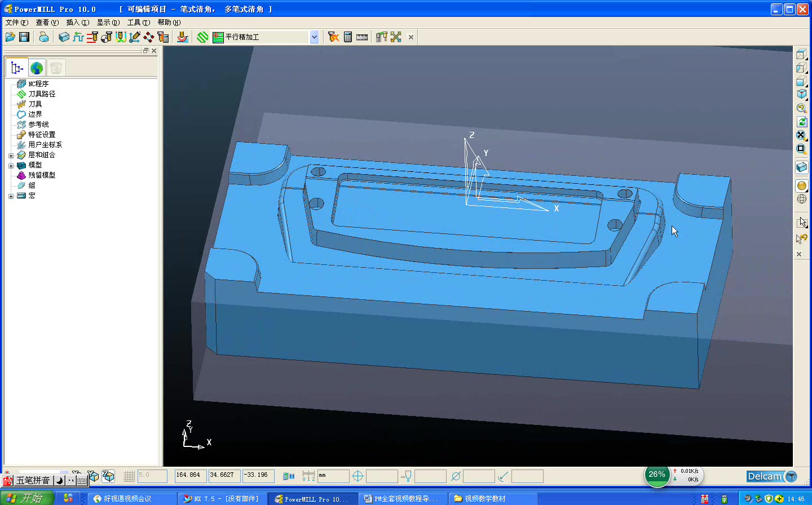Screen dimensions: 812x505
Task: Click the refresh view green arrows icon
Action: tap(801, 122)
